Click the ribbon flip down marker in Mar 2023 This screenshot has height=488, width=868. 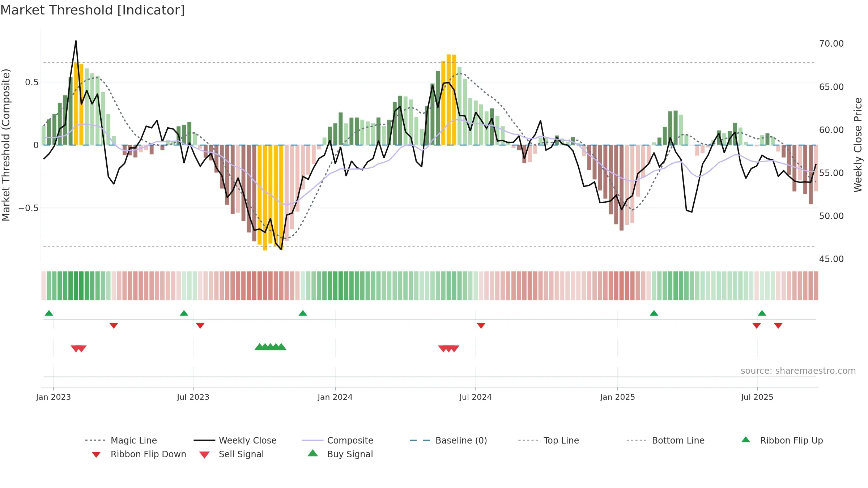point(114,326)
